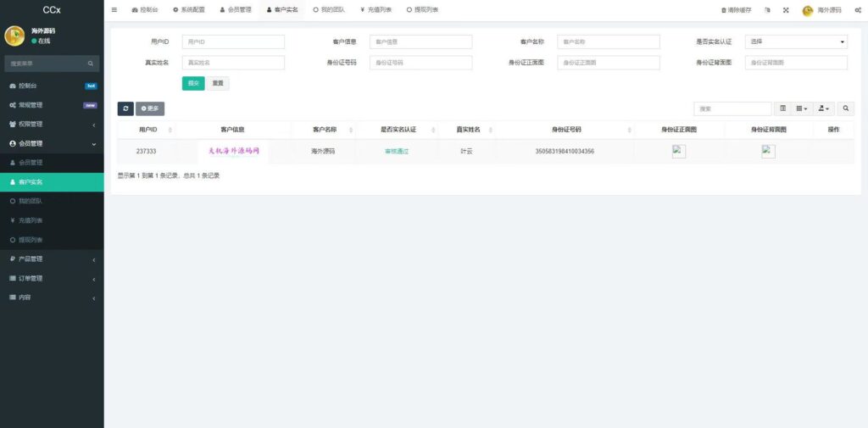Expand 产品管理 in the sidebar
This screenshot has height=428, width=868.
[51, 259]
